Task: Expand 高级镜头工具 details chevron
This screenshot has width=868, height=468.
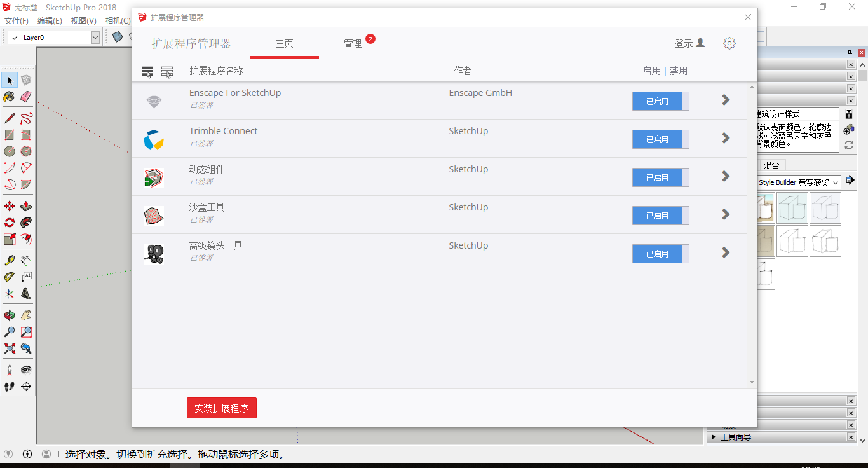Action: 726,252
